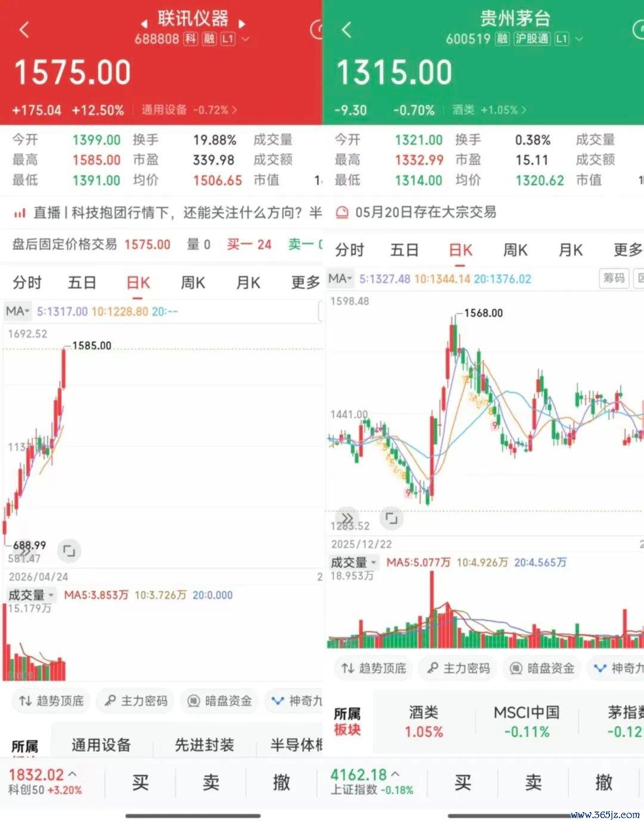Tap 趋势顶底 indicator under 联讯仪器 chart
The image size is (644, 824).
[x=51, y=701]
